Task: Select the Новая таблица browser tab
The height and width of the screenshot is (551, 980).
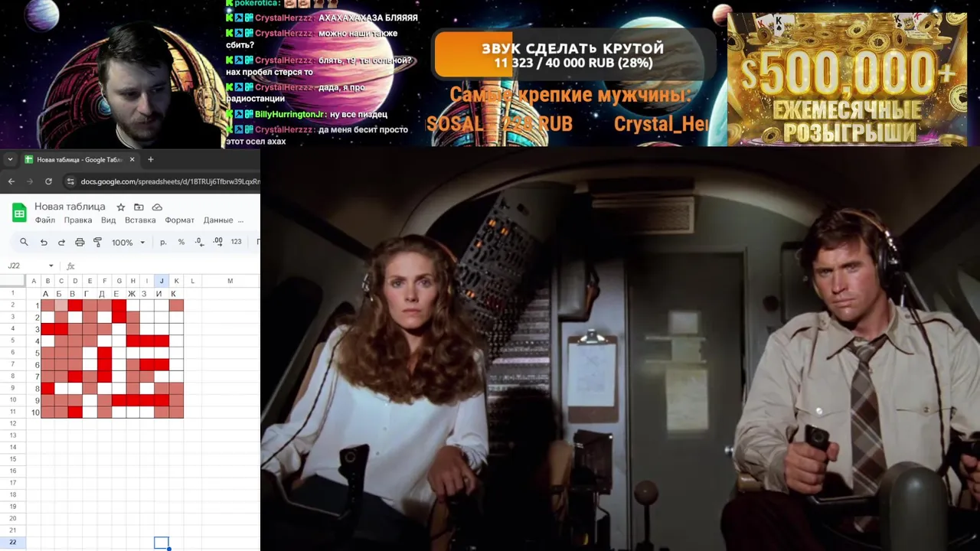Action: coord(80,159)
